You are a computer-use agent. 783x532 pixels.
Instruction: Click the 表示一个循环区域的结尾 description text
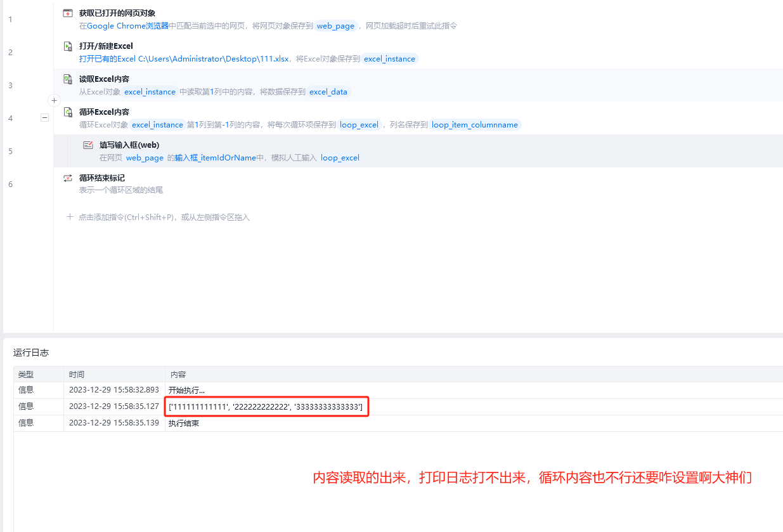coord(121,190)
